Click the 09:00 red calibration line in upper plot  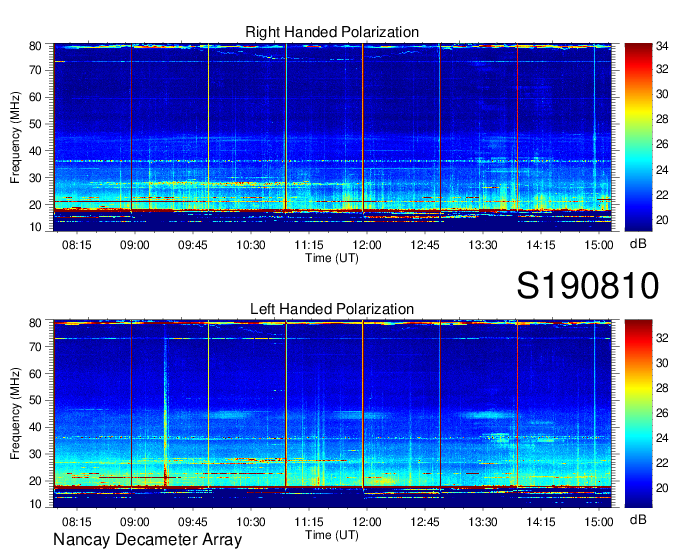[x=131, y=128]
